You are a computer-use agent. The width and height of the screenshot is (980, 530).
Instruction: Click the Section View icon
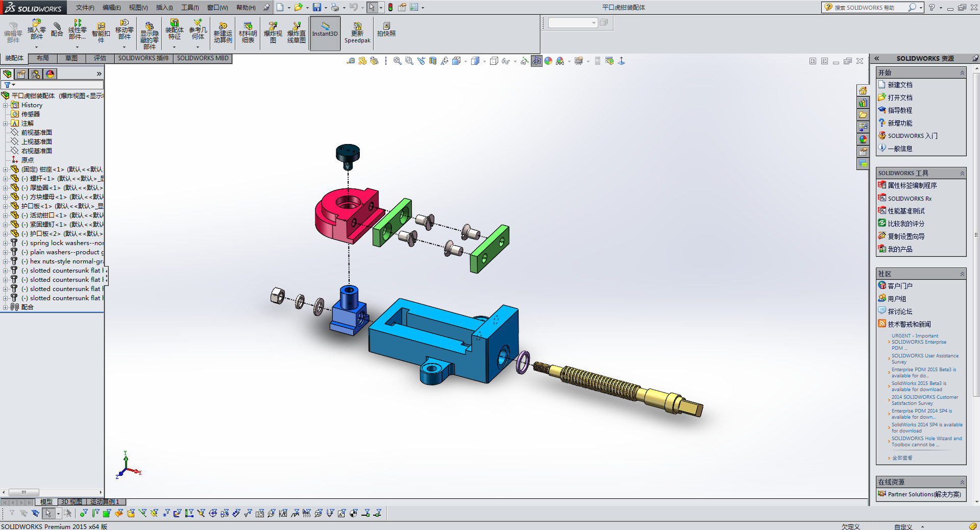point(433,61)
